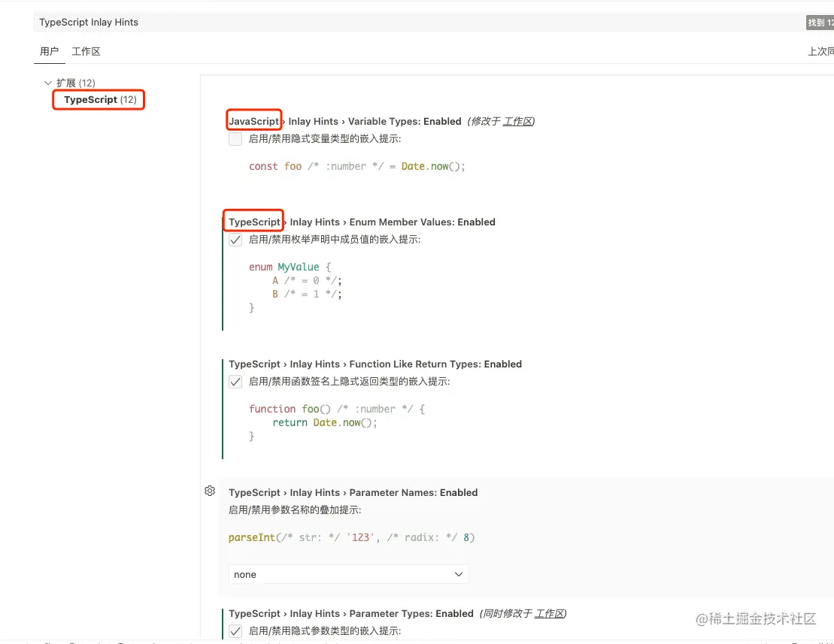Click the parseInt code sample line
This screenshot has height=644, width=834.
(x=351, y=537)
